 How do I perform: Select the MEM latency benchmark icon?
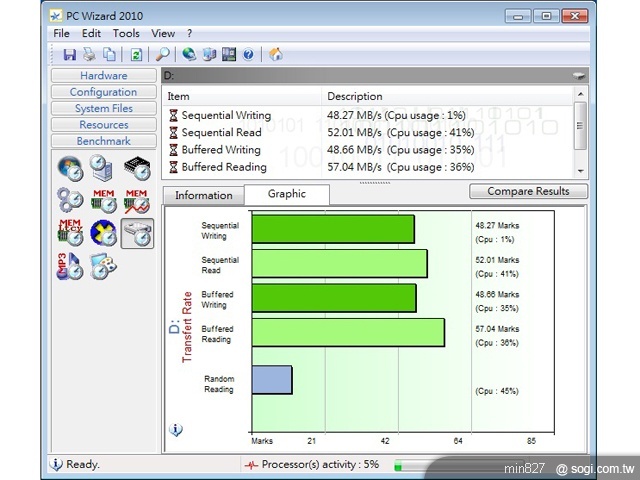pos(70,233)
